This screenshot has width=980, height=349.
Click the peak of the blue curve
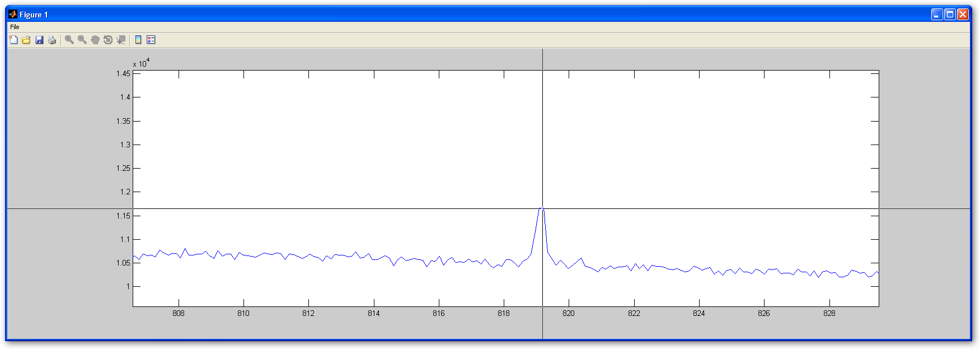pos(541,208)
